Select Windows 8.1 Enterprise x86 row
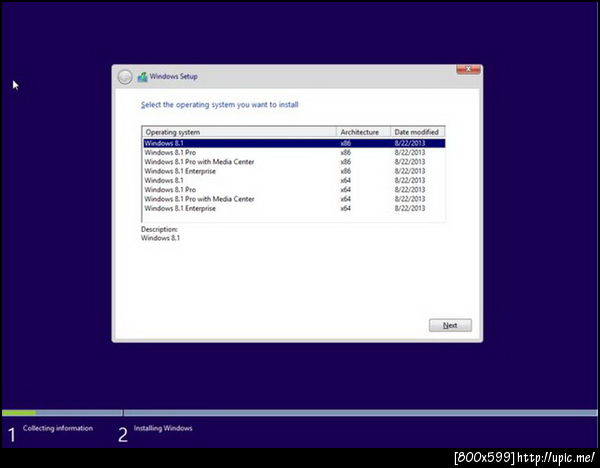 294,171
